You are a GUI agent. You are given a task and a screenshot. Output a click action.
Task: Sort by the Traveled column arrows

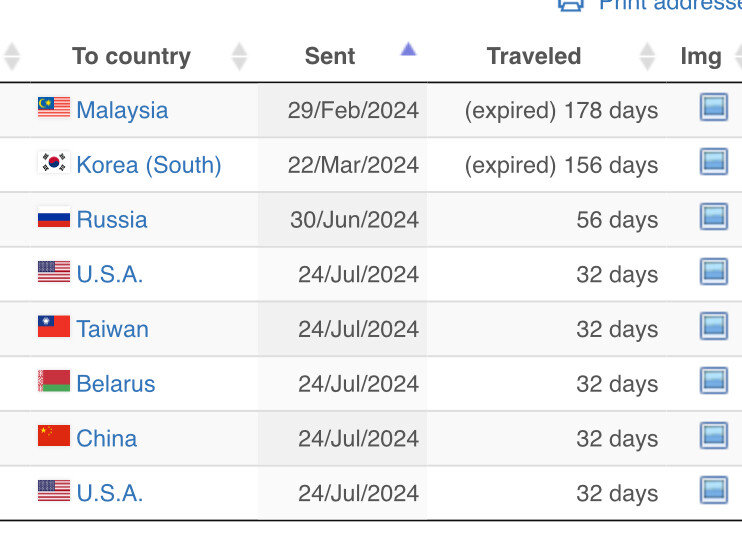click(x=647, y=56)
